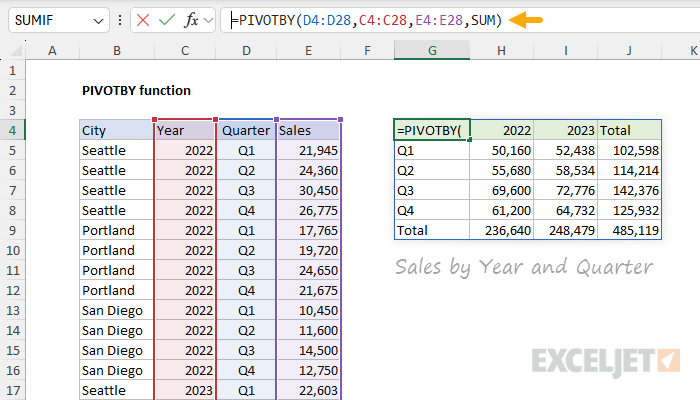Viewport: 700px width, 400px height.
Task: Select the 2023 column header in results
Action: click(566, 130)
